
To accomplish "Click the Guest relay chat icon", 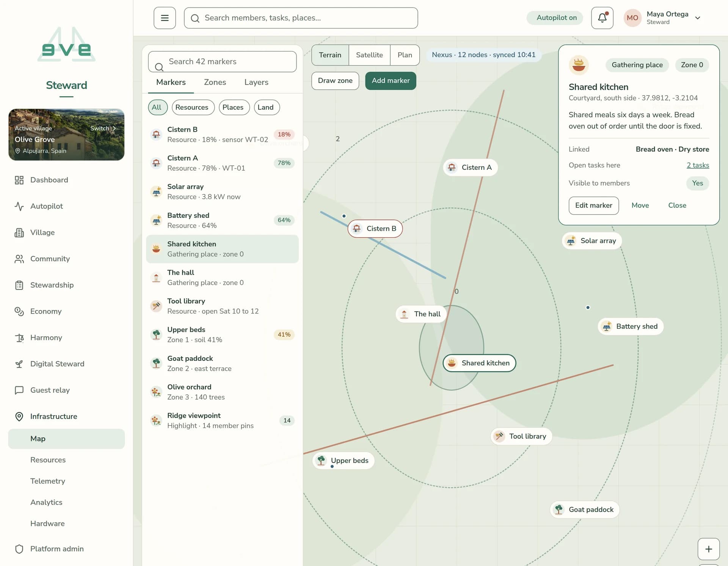I will point(19,390).
